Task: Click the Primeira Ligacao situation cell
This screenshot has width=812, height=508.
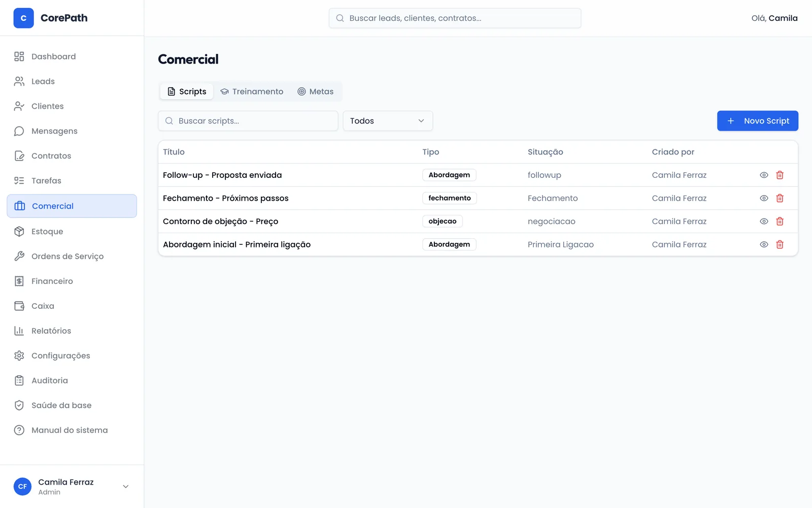Action: (x=561, y=244)
